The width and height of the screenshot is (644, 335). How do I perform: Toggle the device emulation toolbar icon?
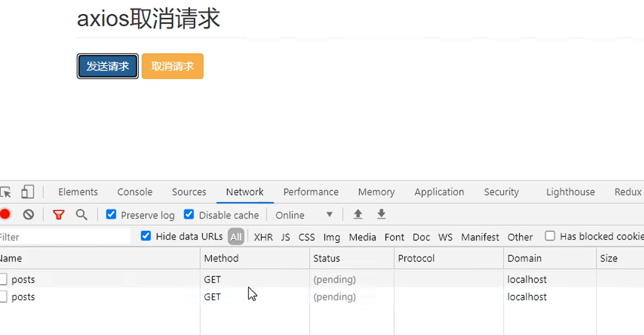coord(27,192)
